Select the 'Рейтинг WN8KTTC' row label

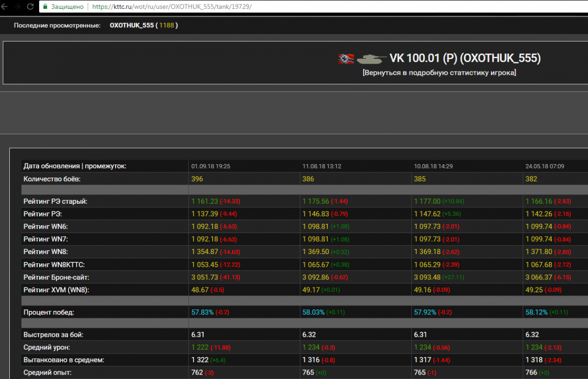54,264
